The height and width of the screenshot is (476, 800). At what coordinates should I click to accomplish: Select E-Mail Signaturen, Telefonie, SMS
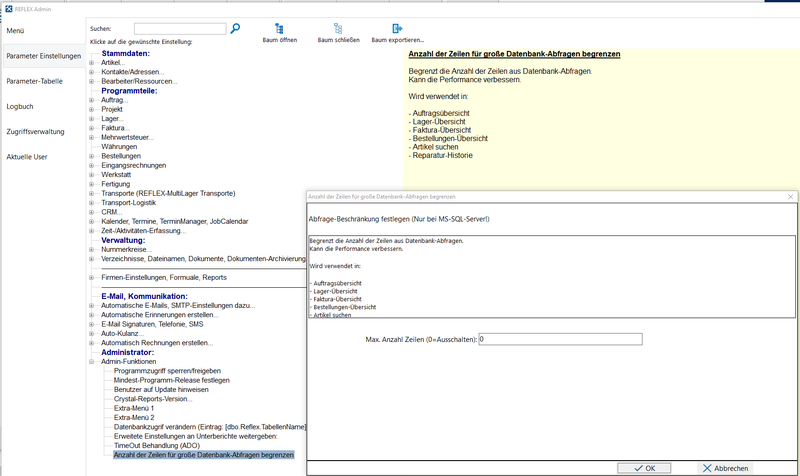tap(152, 324)
